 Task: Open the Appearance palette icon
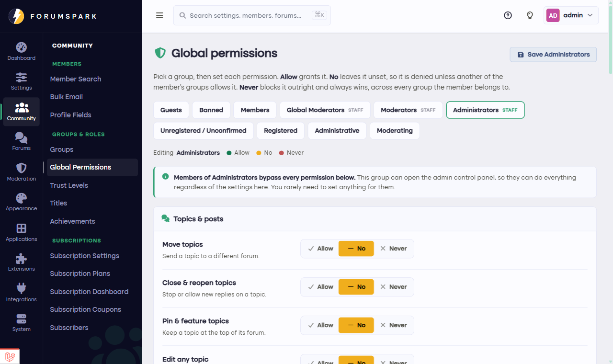point(21,198)
